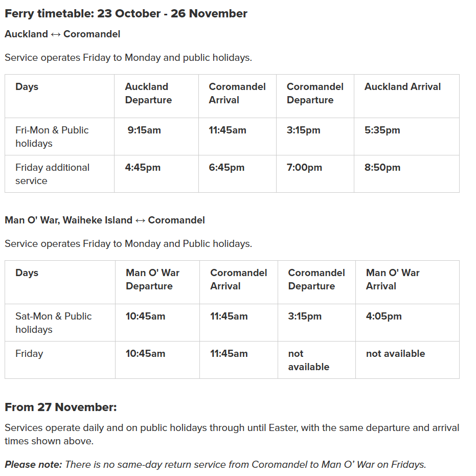
Task: Select the Auckland ↔ Coromandel subheading
Action: click(62, 34)
